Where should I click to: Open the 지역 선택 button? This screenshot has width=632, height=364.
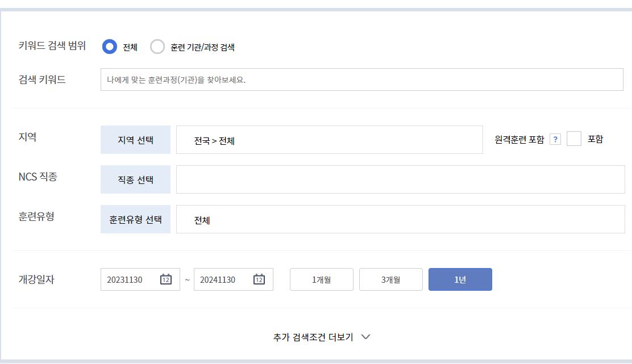135,140
